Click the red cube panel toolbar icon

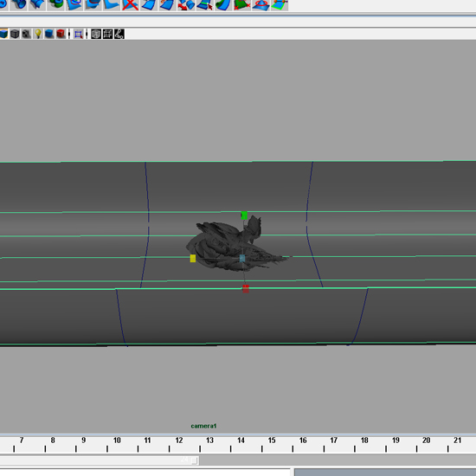(x=61, y=34)
